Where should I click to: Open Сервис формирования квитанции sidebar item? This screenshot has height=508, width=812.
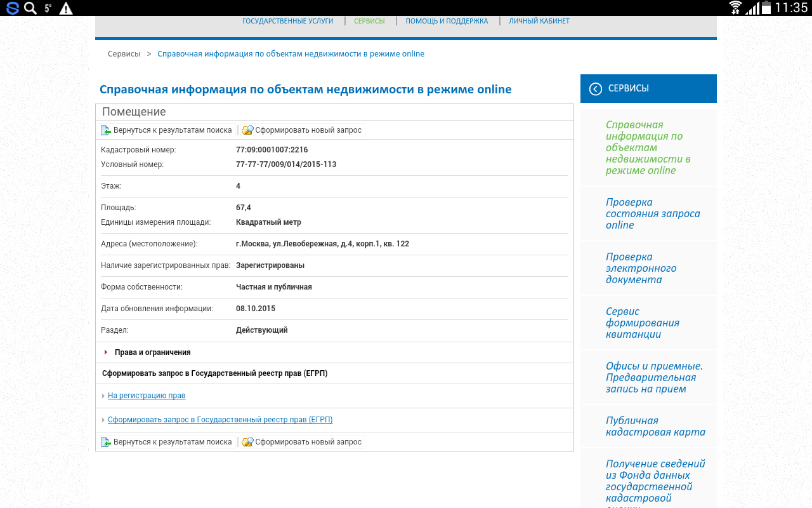point(642,323)
